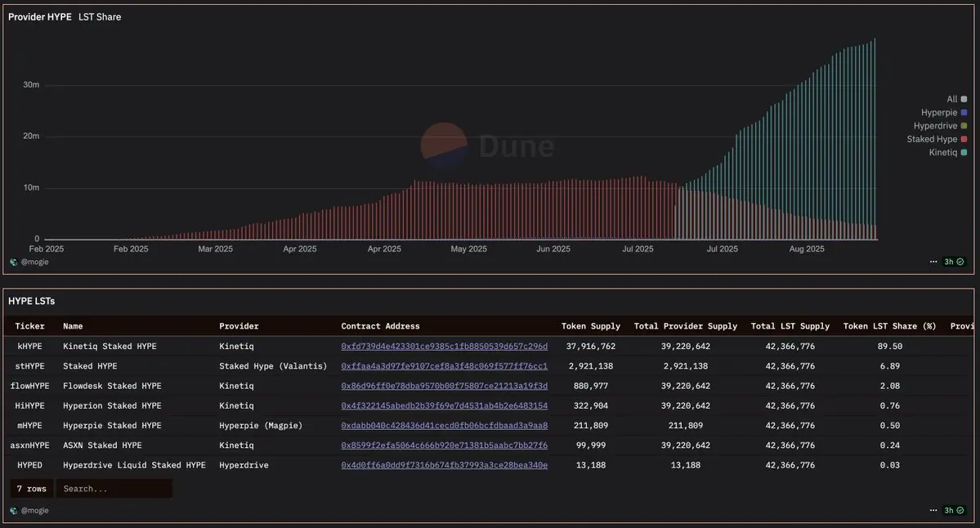Sort by Token LST Share (%) header
The height and width of the screenshot is (528, 980).
coord(889,326)
